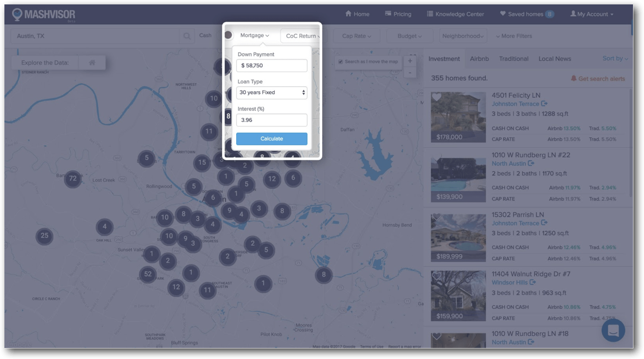Zoom out the map with minus button
The width and height of the screenshot is (644, 359).
[x=410, y=73]
